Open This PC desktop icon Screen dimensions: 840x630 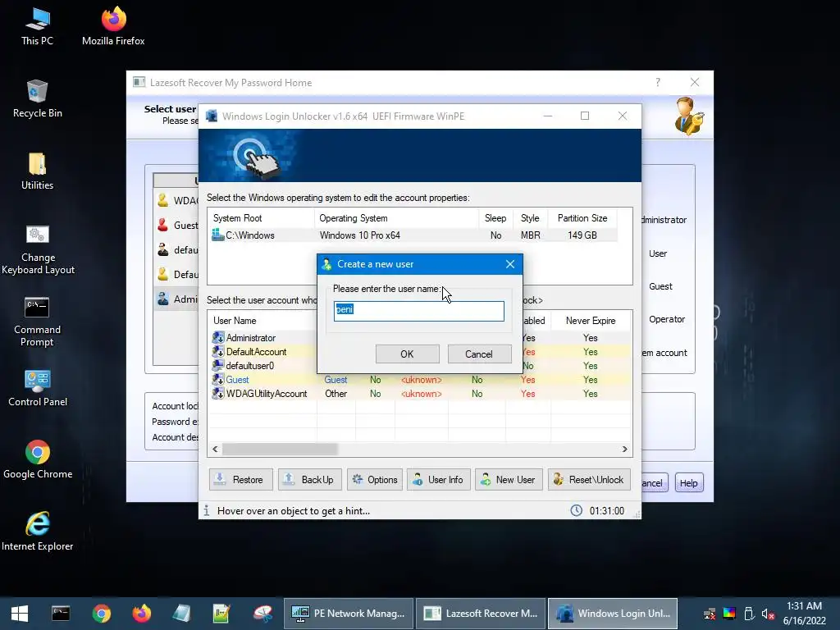click(x=37, y=25)
